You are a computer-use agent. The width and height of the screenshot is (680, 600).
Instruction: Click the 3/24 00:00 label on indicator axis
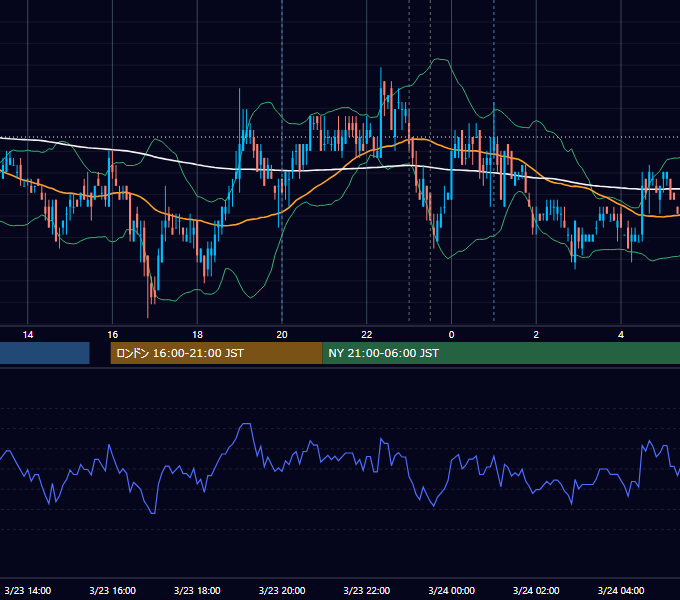[x=451, y=590]
